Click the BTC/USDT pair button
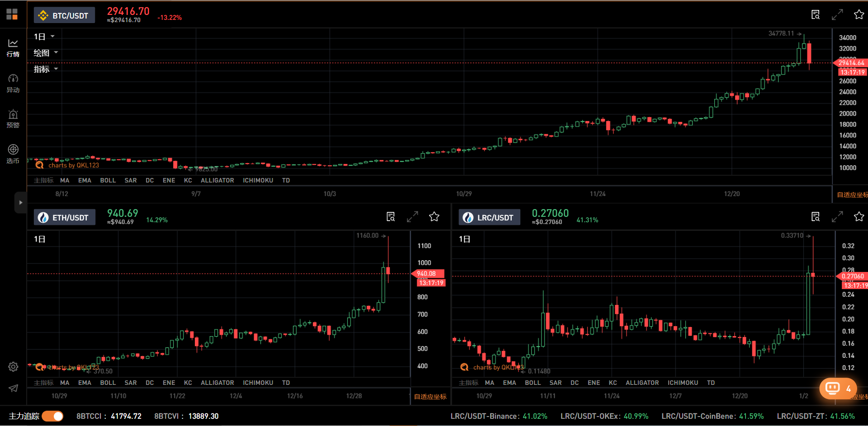The height and width of the screenshot is (426, 868). (x=64, y=15)
